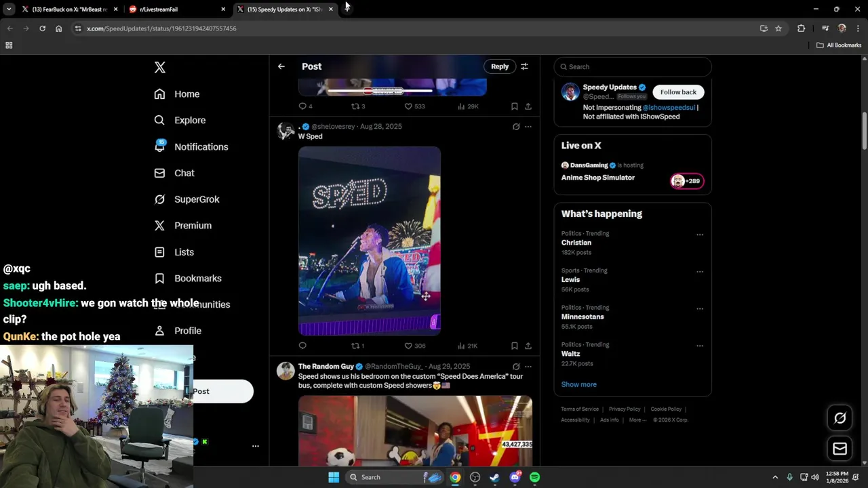Open the All Bookmarks folder
Screen dimensions: 868x488
(839, 45)
